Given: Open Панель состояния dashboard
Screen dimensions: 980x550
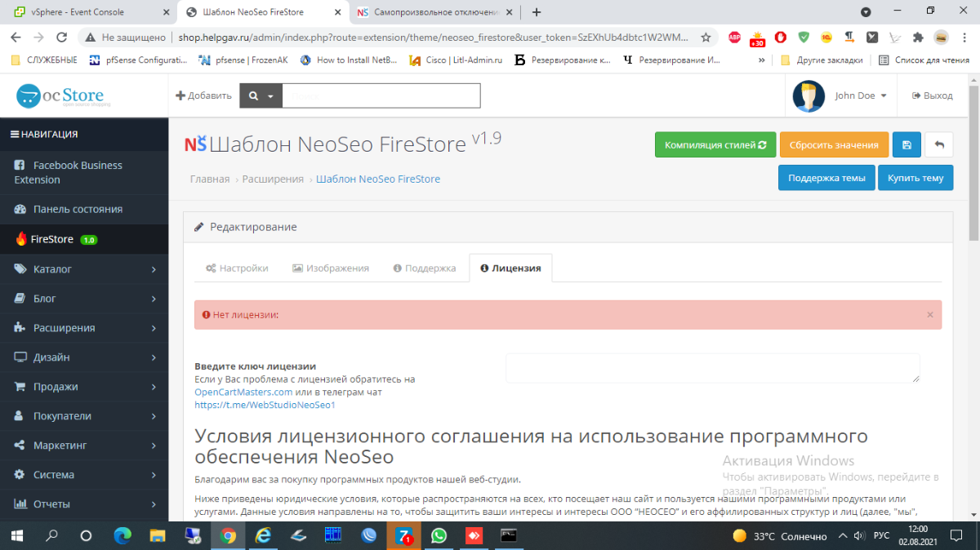Looking at the screenshot, I should (84, 209).
